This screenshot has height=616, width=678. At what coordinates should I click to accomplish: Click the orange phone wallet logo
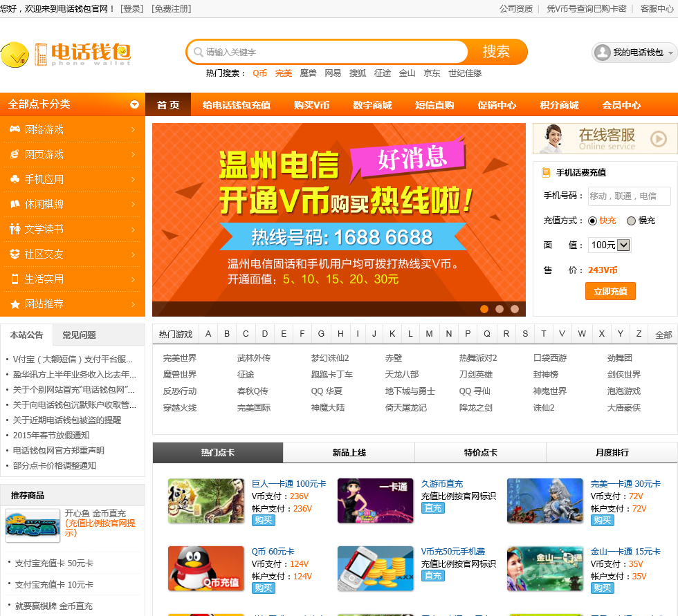(82, 54)
